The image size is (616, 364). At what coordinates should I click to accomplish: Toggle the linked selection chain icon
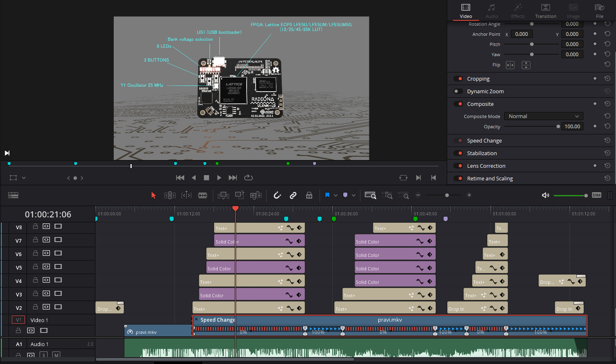point(293,195)
